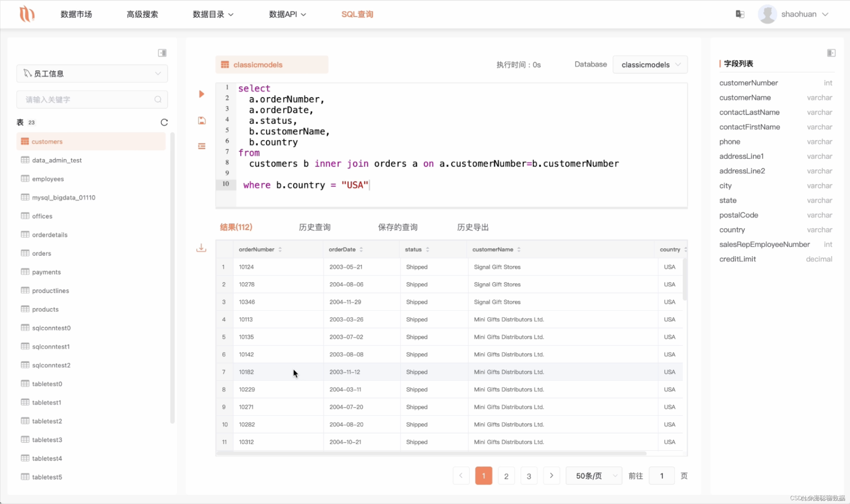The height and width of the screenshot is (504, 850).
Task: Go to results page 2
Action: click(x=506, y=476)
